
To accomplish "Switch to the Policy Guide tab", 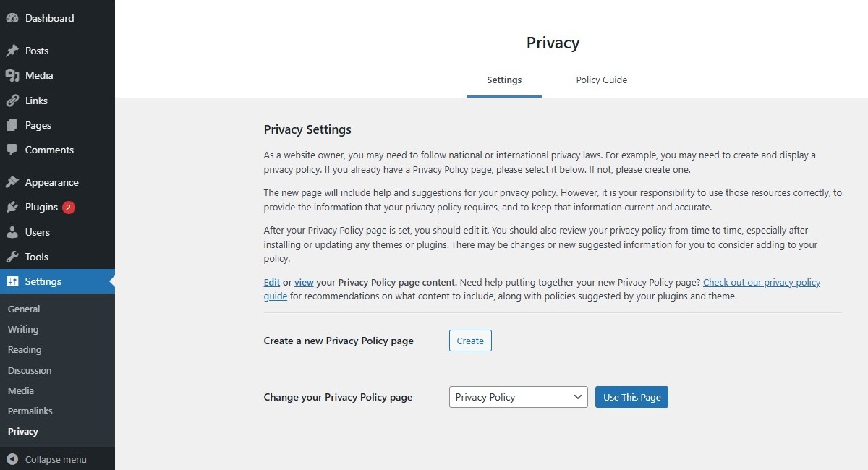I will click(x=602, y=80).
